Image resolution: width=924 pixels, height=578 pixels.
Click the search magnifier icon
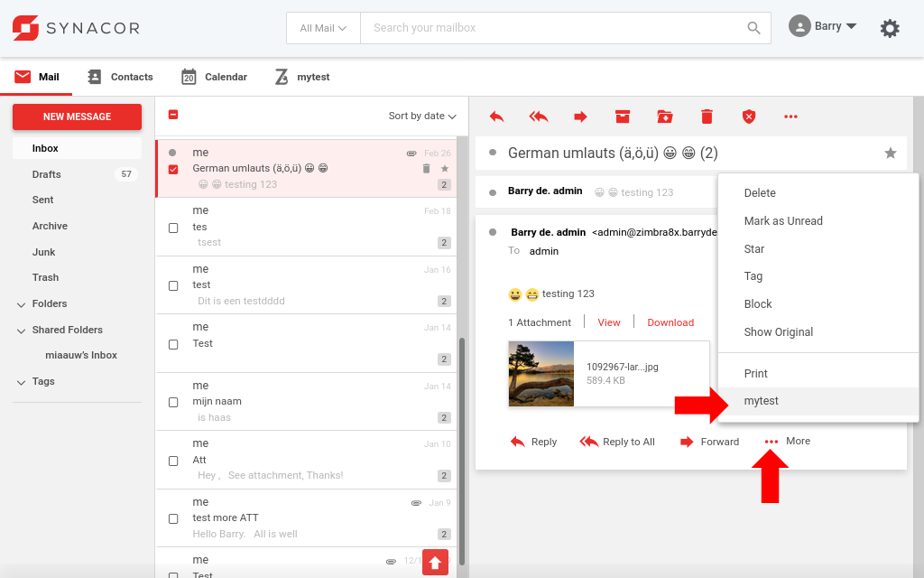pyautogui.click(x=753, y=28)
